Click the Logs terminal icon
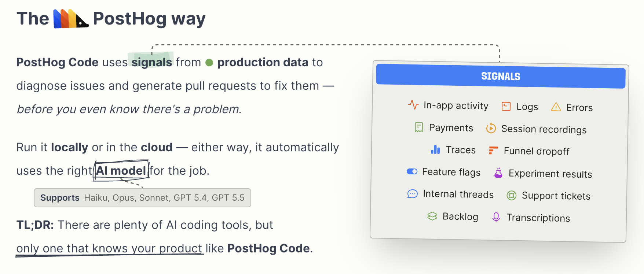This screenshot has height=274, width=644. [506, 106]
